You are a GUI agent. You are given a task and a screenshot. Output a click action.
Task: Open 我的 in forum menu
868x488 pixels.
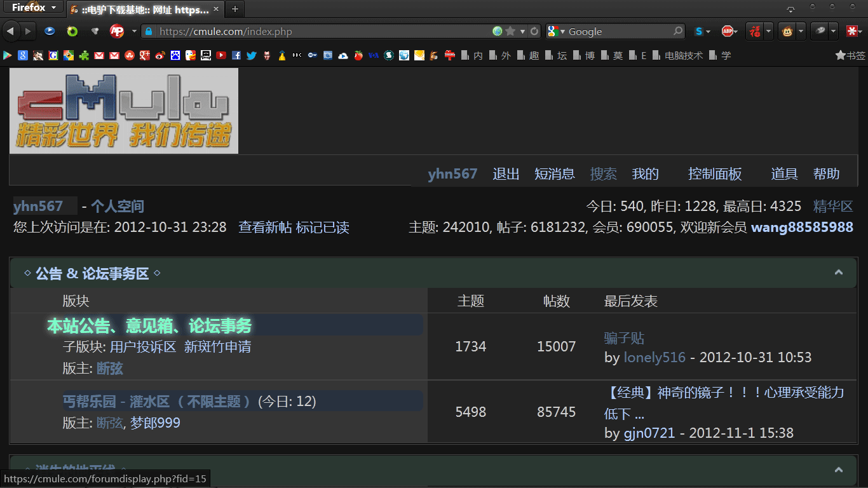646,174
